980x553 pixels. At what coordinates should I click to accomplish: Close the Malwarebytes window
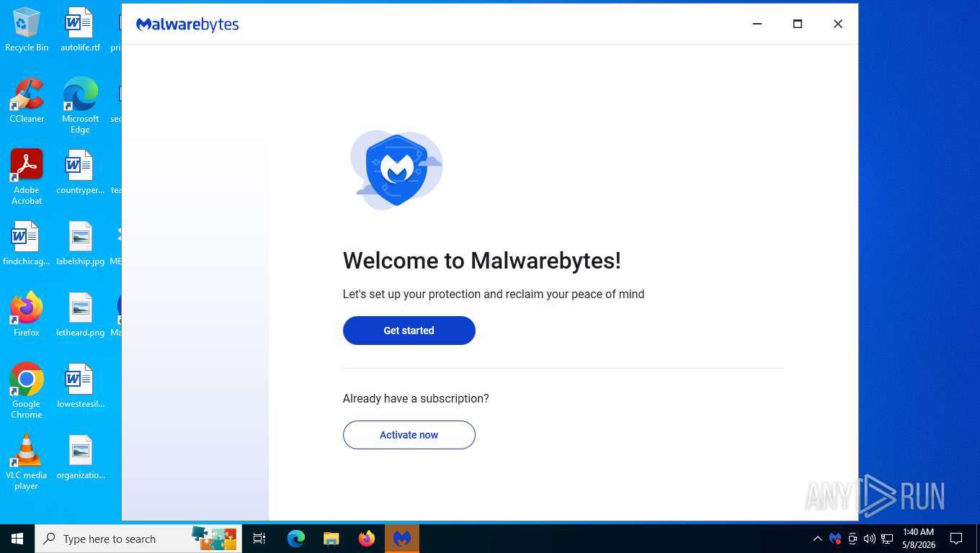(838, 24)
